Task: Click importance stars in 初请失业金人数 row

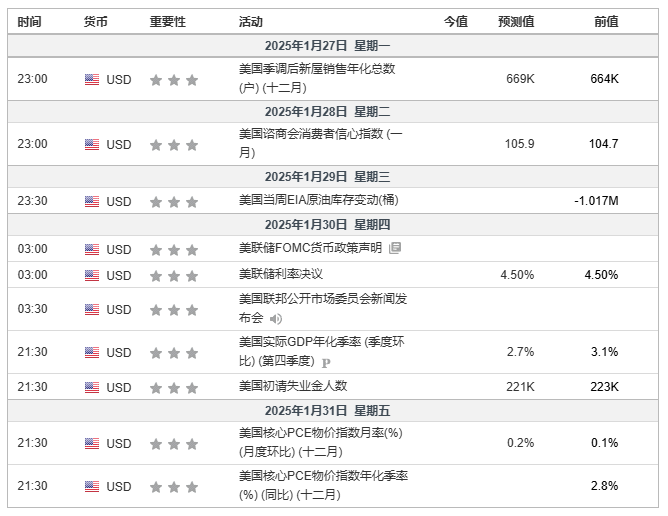Action: (174, 387)
